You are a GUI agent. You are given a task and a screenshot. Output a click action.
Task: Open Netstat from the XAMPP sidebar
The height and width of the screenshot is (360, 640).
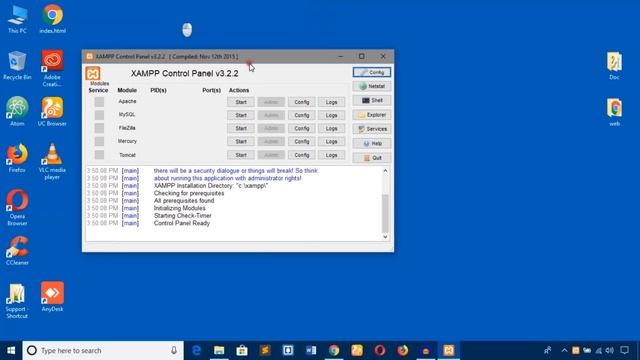click(x=372, y=87)
